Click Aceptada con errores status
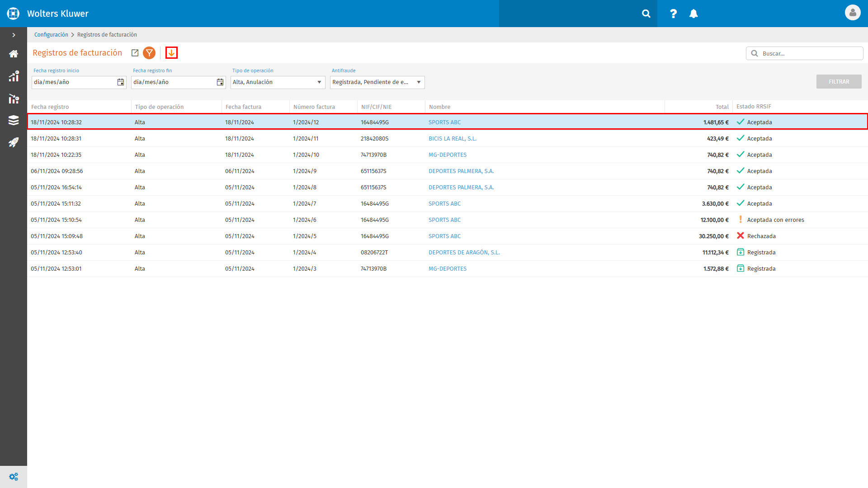This screenshot has height=488, width=868. point(775,220)
